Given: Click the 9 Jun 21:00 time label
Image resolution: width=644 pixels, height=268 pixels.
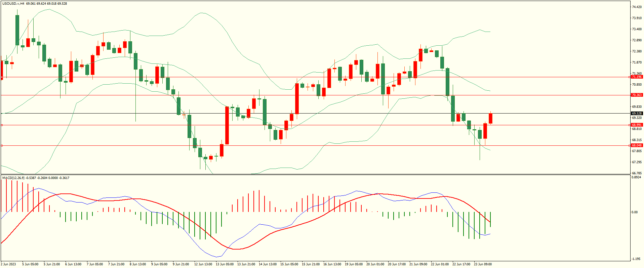Looking at the screenshot, I should pyautogui.click(x=181, y=264).
